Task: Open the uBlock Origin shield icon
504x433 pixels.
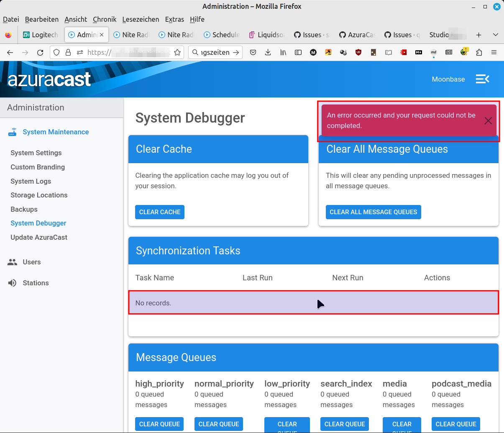Action: point(358,52)
